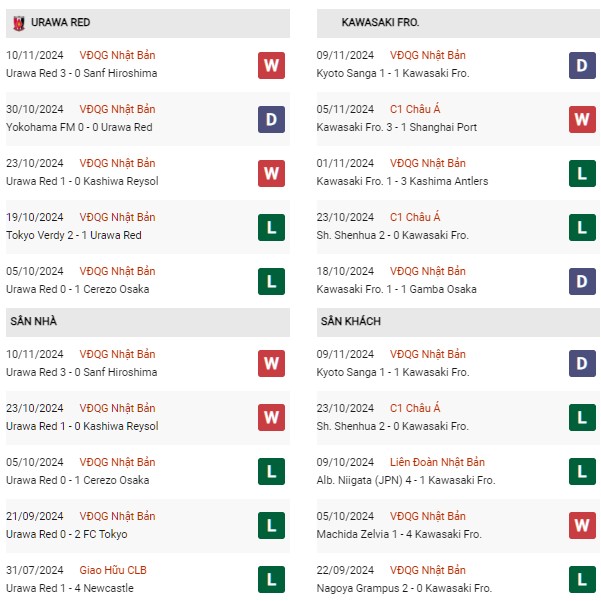Open C1 Châu Á link dated 05/11/2024
Screen dimensions: 601x601
pos(415,109)
